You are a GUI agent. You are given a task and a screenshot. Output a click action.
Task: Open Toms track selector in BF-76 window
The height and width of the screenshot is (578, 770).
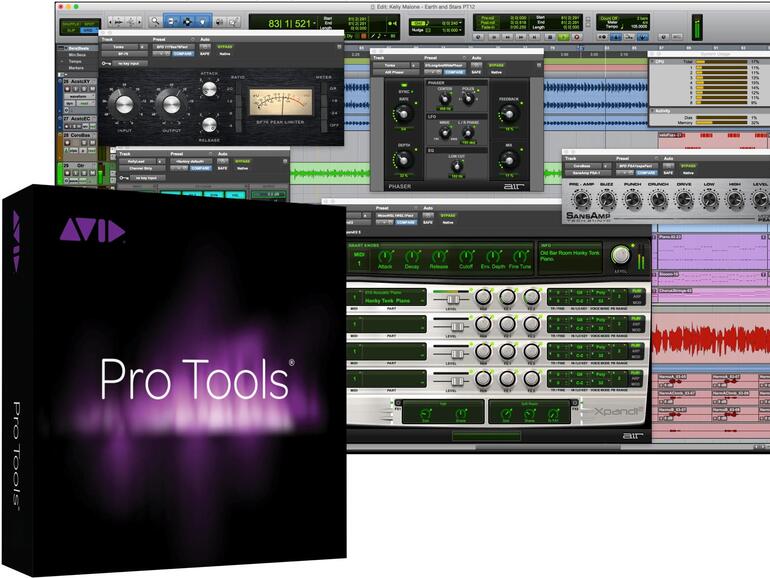coord(119,47)
